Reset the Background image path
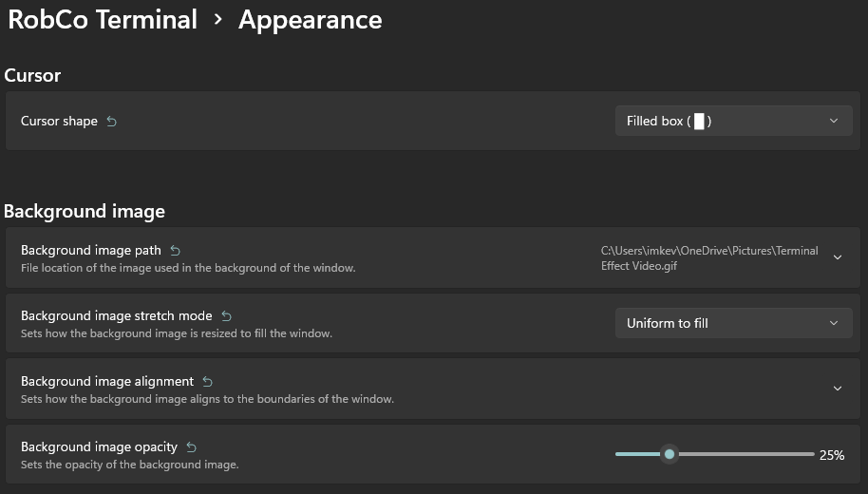This screenshot has height=494, width=868. pos(175,251)
